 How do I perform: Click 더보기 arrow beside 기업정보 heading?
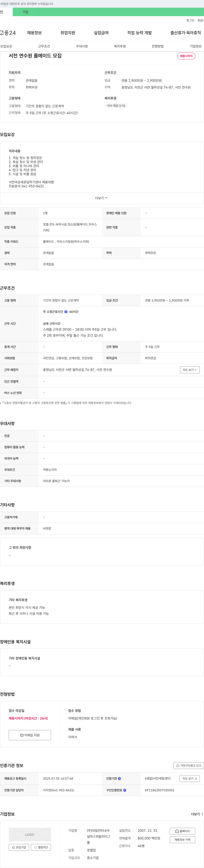[197, 814]
